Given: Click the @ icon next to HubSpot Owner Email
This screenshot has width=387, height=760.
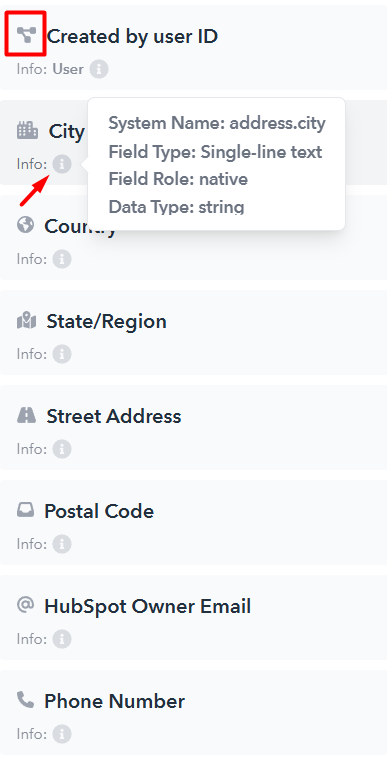Looking at the screenshot, I should pos(25,605).
